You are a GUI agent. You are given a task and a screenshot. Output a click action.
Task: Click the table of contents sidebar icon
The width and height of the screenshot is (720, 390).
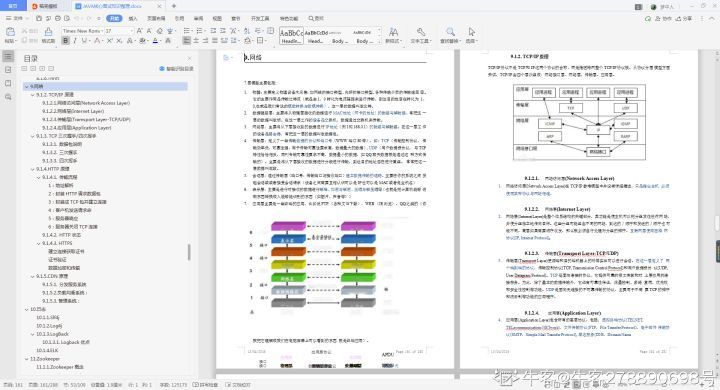8,57
